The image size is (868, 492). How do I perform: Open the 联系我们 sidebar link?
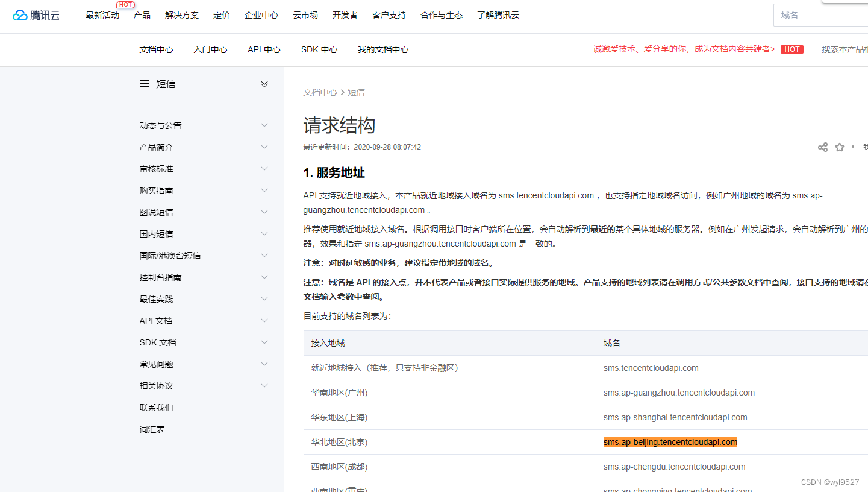pos(156,408)
